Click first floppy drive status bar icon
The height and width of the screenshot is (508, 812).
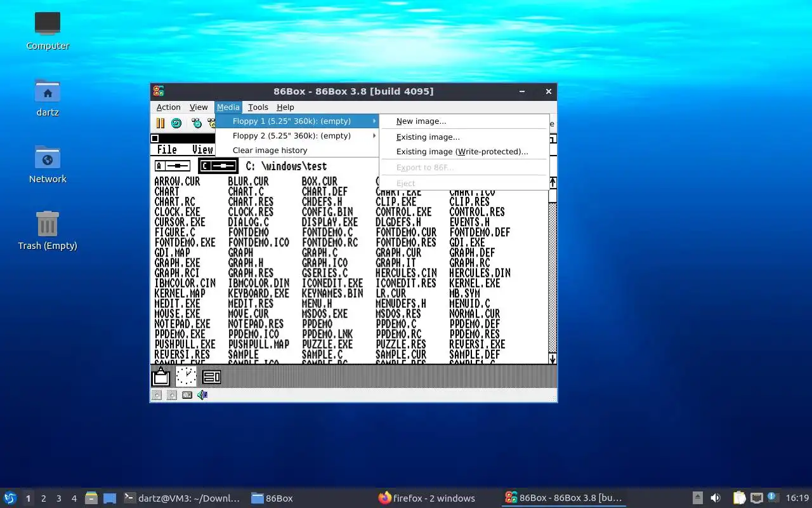(x=157, y=395)
